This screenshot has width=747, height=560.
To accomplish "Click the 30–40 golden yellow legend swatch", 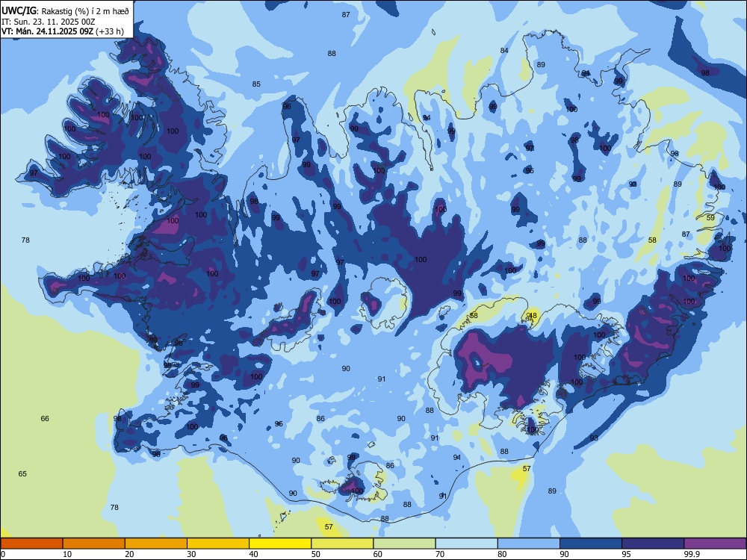I will tap(218, 544).
